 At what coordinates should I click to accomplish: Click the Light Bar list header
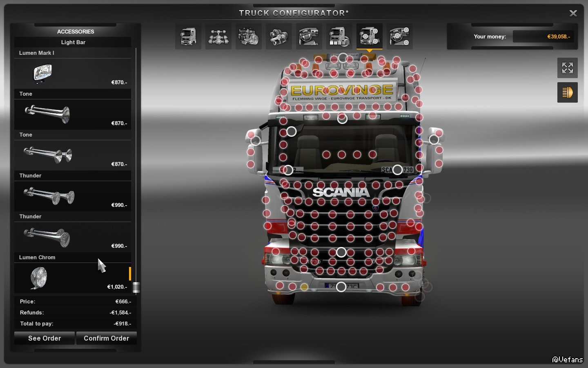pos(73,42)
